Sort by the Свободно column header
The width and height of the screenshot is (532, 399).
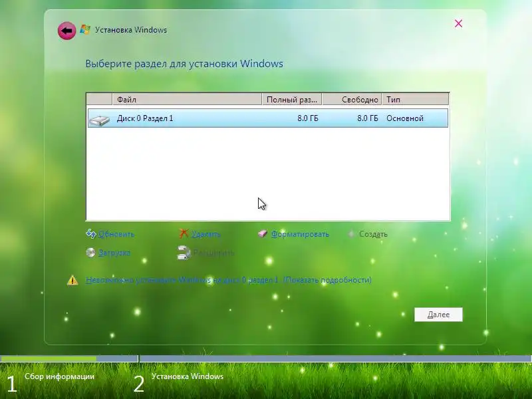pos(352,99)
